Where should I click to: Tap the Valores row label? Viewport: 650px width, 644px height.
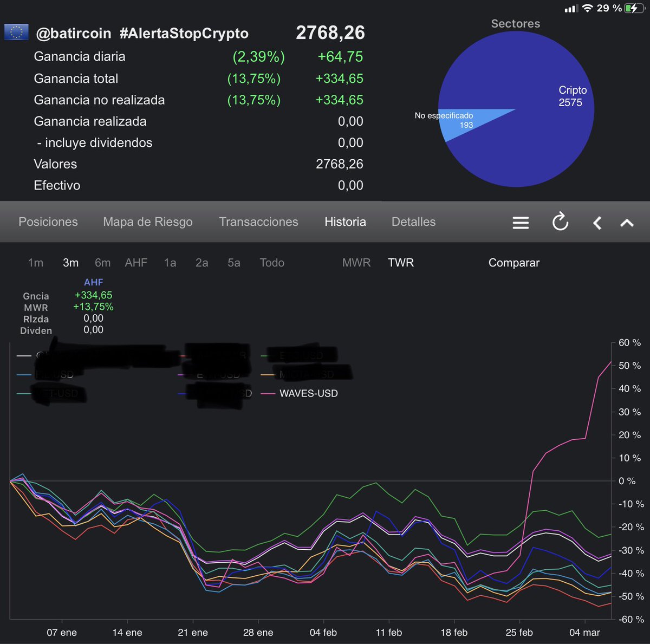[x=55, y=164]
